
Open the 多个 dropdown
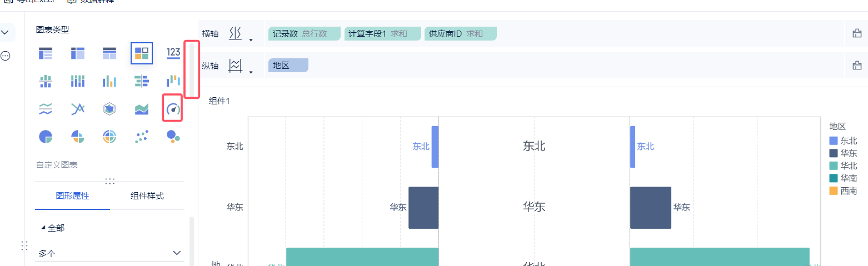point(110,253)
